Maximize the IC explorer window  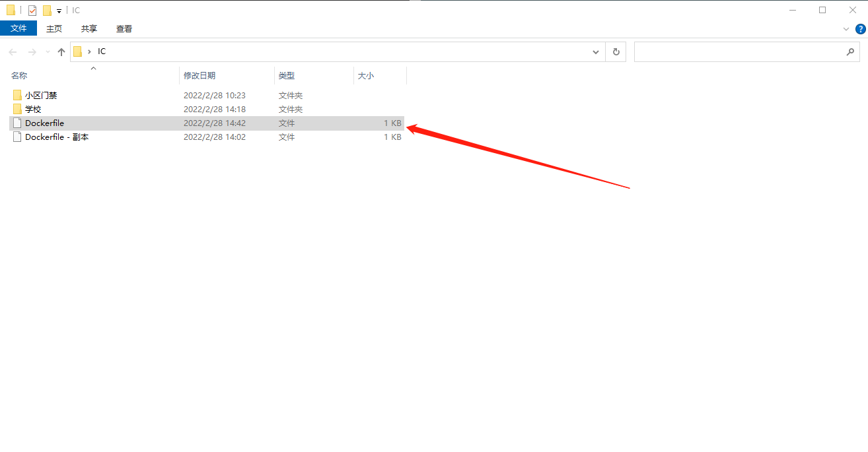pos(822,10)
